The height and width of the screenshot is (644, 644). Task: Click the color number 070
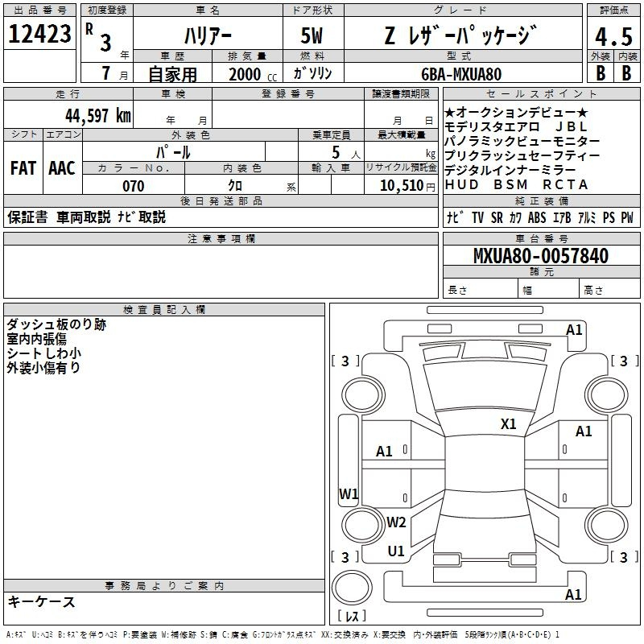pyautogui.click(x=134, y=186)
